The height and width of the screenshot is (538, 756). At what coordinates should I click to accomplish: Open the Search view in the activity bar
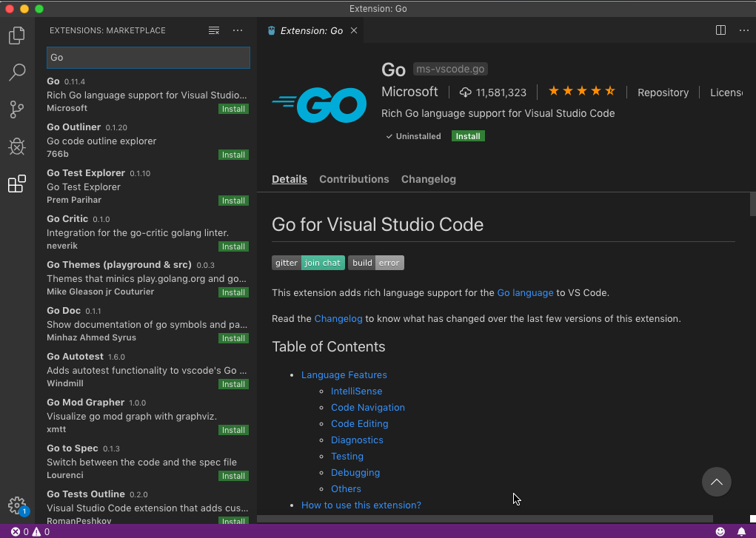click(17, 73)
